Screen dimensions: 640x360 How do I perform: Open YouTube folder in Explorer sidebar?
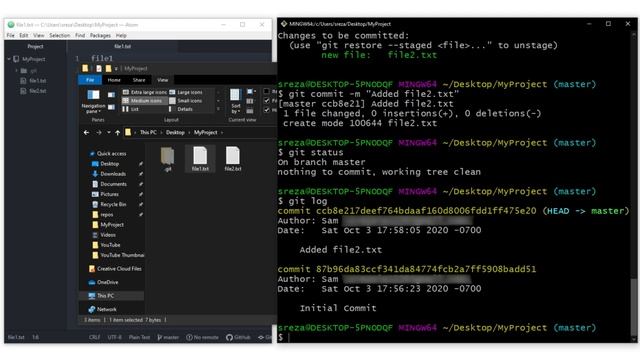[106, 245]
